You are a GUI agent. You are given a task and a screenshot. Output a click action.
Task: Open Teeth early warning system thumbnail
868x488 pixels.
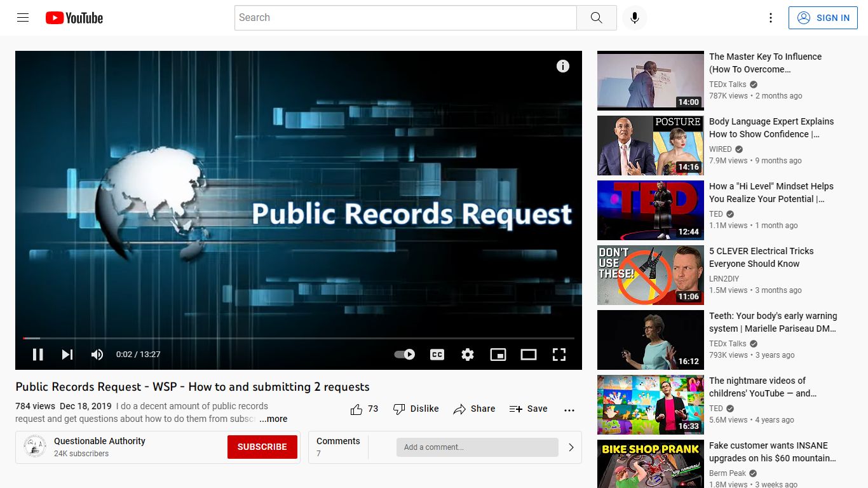pyautogui.click(x=651, y=340)
